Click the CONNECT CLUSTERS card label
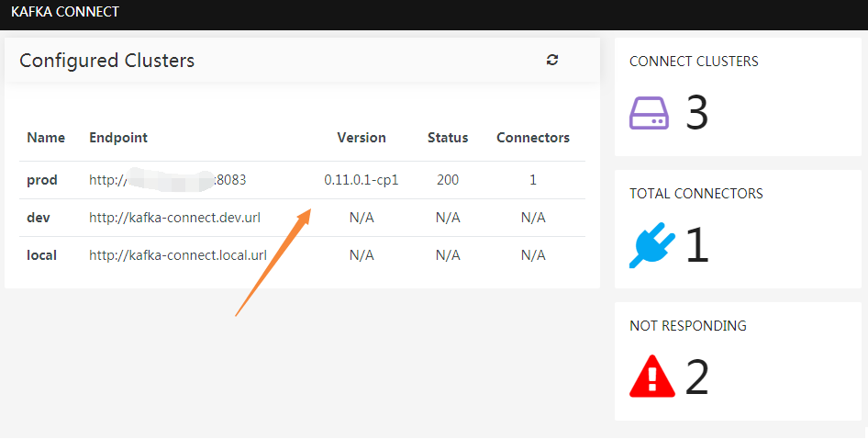This screenshot has height=439, width=868. pyautogui.click(x=694, y=62)
